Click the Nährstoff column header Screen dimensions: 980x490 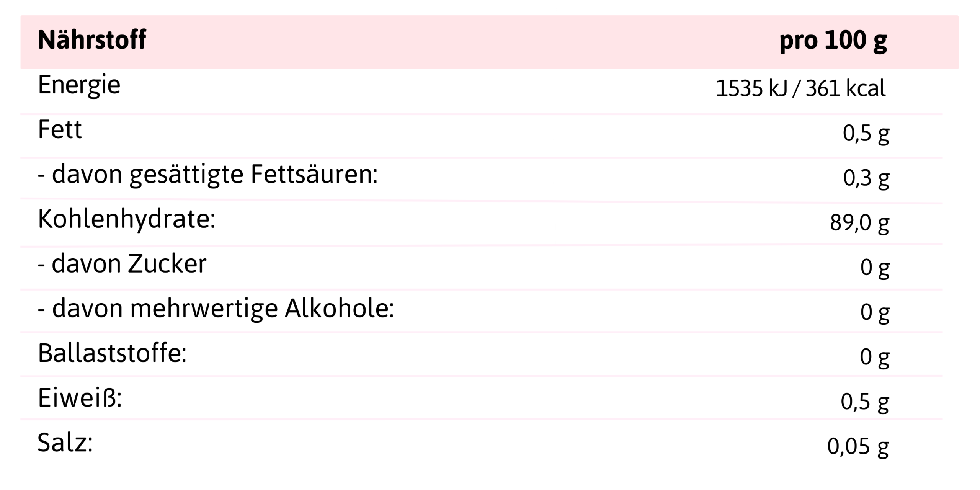pyautogui.click(x=92, y=40)
